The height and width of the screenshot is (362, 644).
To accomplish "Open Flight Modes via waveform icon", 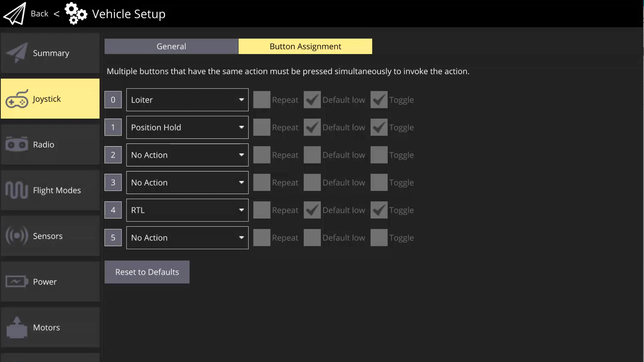I will pos(17,190).
